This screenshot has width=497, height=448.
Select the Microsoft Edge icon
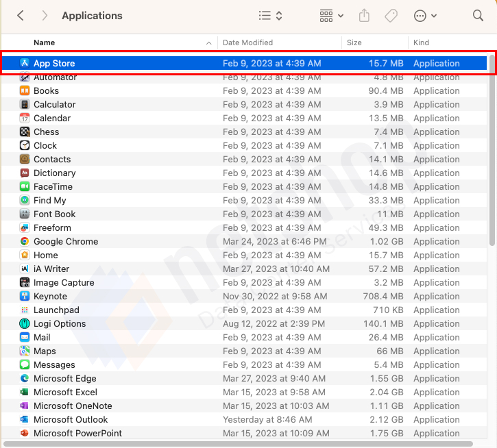(x=25, y=378)
